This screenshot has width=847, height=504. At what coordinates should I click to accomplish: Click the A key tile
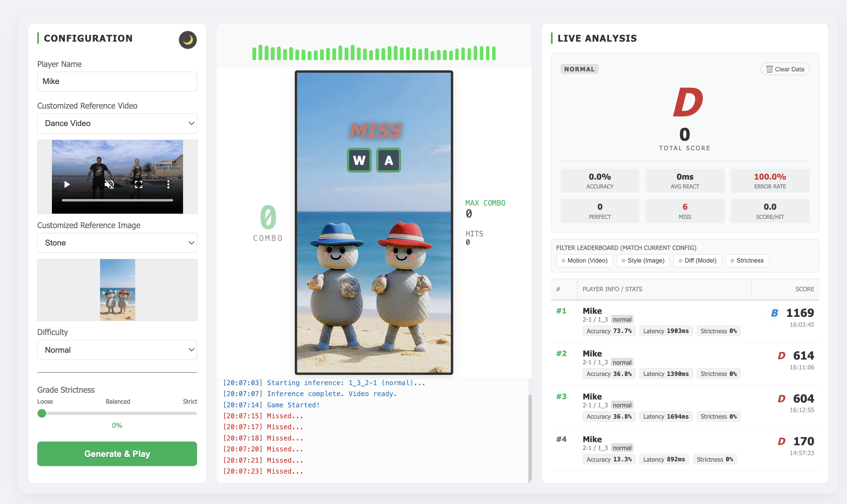tap(388, 160)
